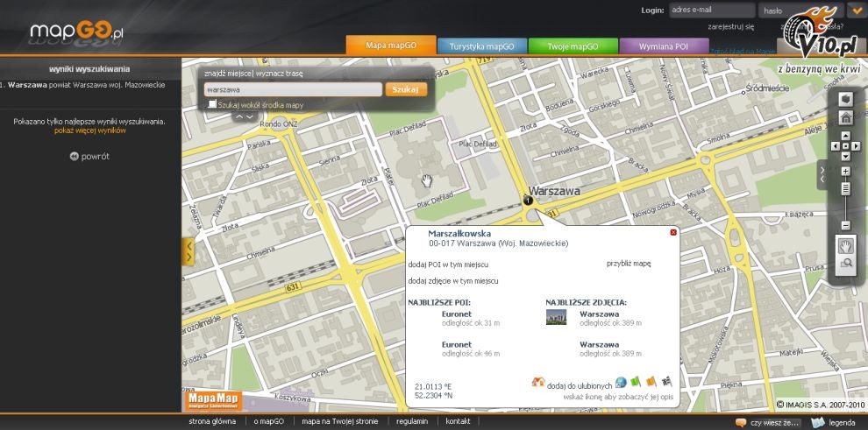Image resolution: width=868 pixels, height=430 pixels.
Task: Click the globe icon in the popup
Action: (x=621, y=382)
